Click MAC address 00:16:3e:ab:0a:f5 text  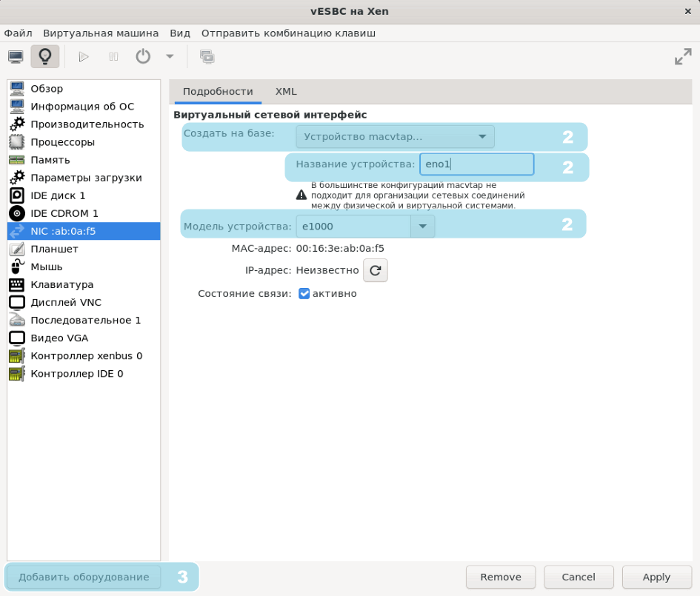click(x=340, y=249)
